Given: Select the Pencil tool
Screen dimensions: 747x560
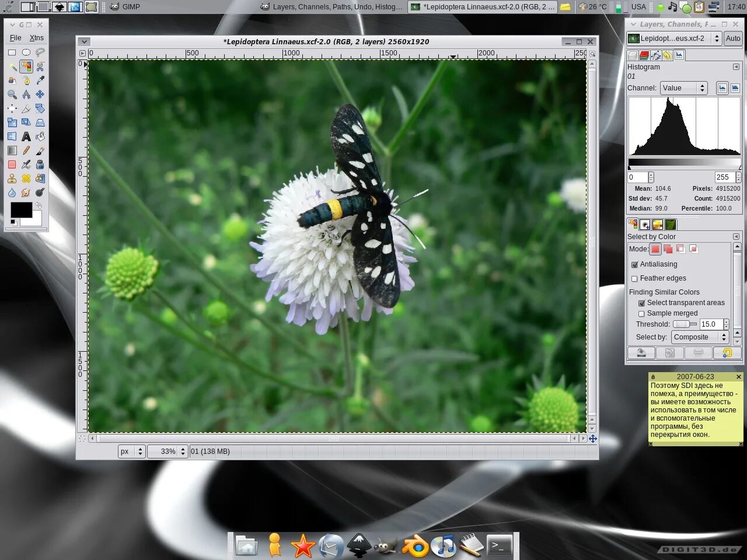Looking at the screenshot, I should [26, 150].
